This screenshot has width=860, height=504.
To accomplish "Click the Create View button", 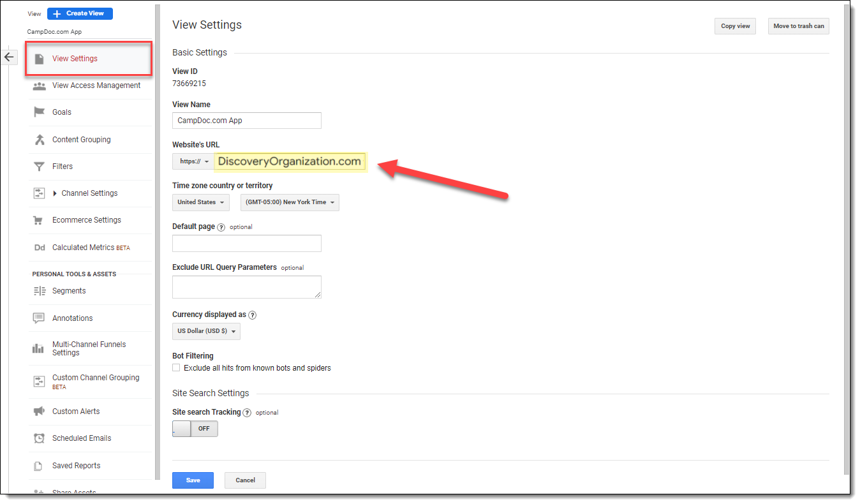I will pyautogui.click(x=80, y=13).
